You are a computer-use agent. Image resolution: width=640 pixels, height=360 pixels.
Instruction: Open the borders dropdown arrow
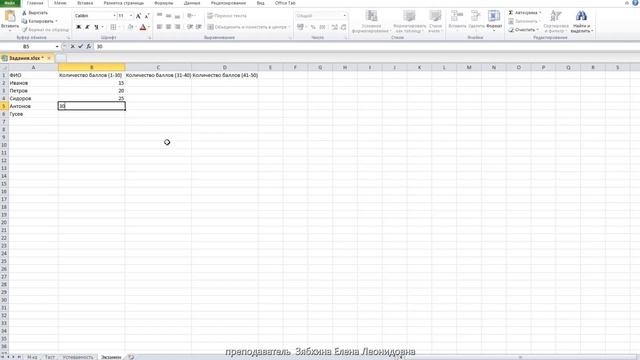119,27
